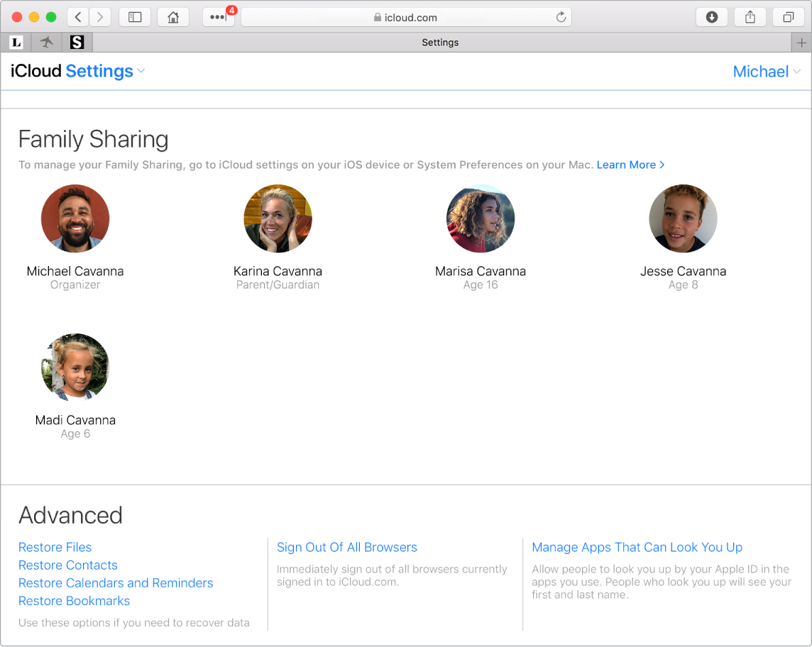
Task: Toggle the Safari sidebar icon
Action: (x=135, y=17)
